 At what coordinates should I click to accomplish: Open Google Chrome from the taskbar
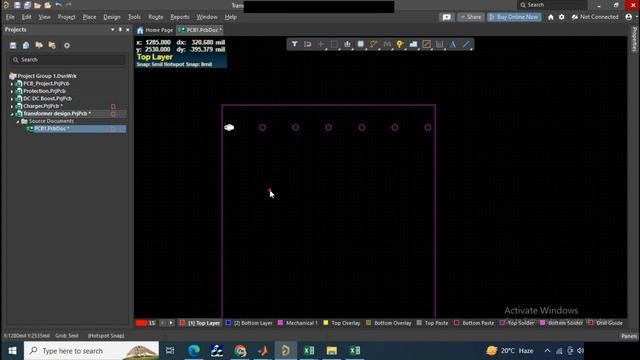pyautogui.click(x=240, y=351)
